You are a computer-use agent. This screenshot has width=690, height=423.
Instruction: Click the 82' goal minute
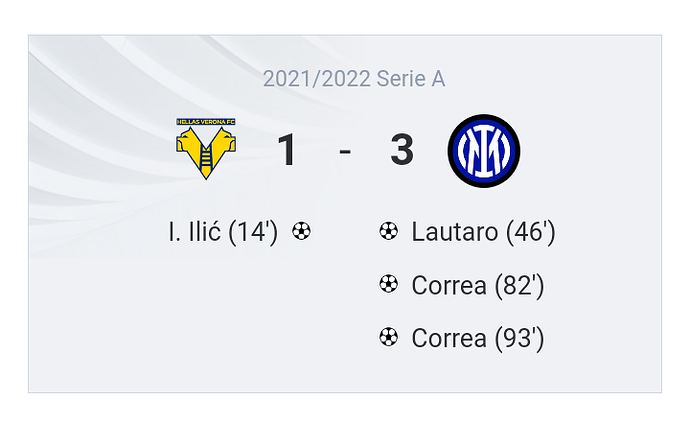[519, 286]
